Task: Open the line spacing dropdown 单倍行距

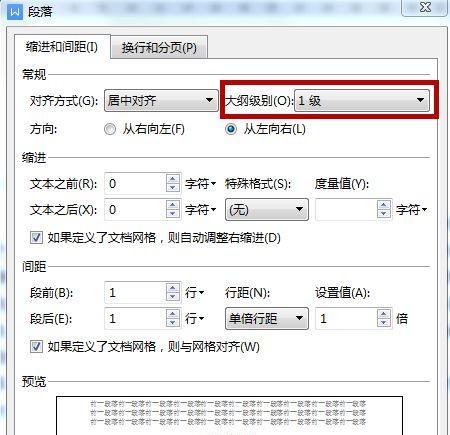Action: click(267, 319)
